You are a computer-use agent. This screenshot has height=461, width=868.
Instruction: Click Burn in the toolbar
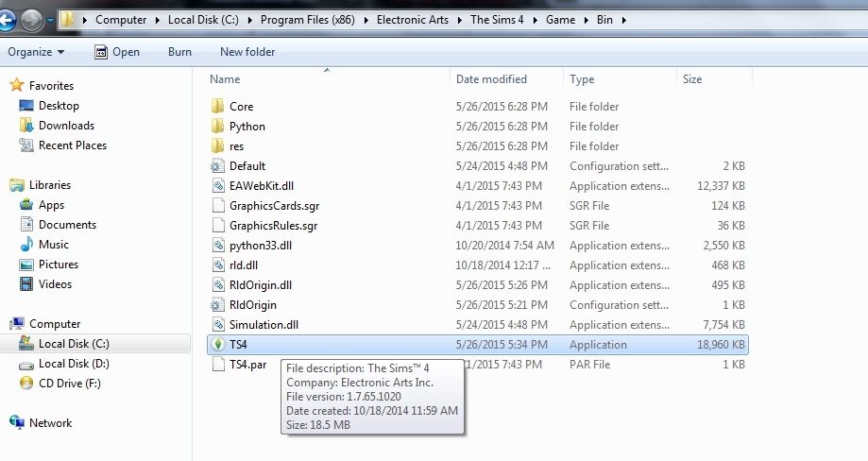179,52
